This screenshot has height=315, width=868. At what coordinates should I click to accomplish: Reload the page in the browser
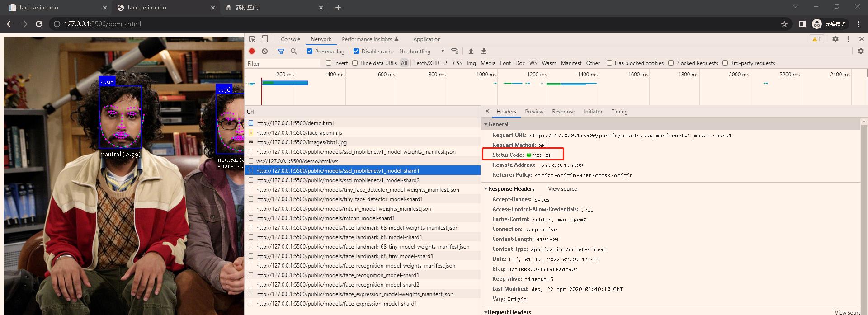[39, 24]
